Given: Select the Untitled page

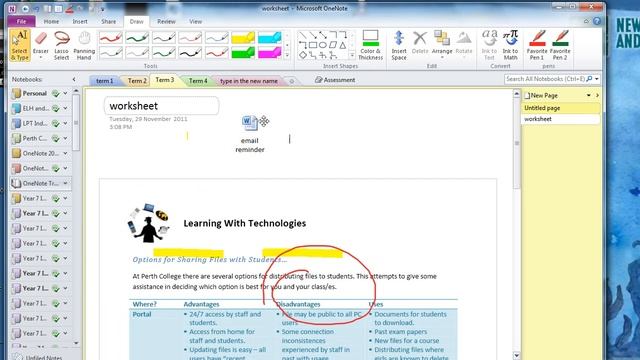Looking at the screenshot, I should (x=561, y=108).
